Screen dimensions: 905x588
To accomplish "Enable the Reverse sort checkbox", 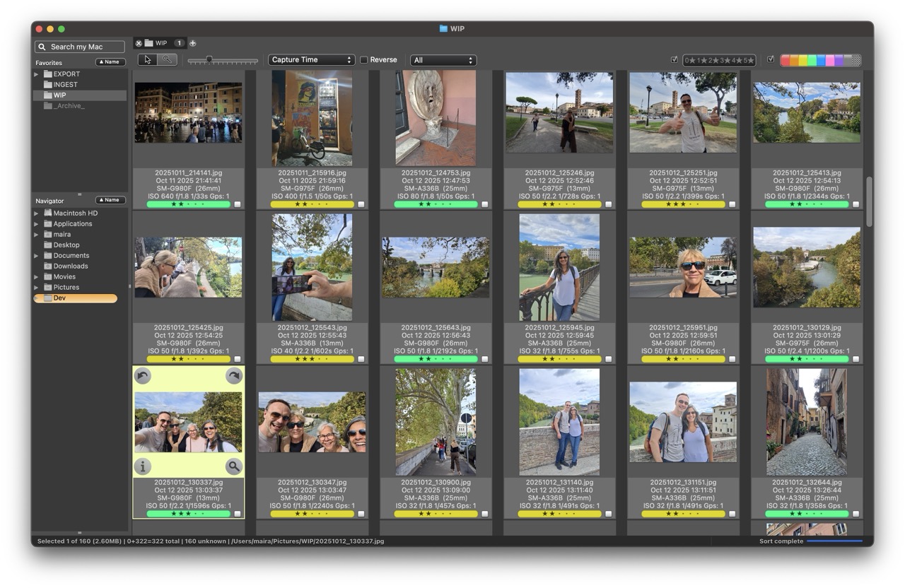I will click(364, 60).
